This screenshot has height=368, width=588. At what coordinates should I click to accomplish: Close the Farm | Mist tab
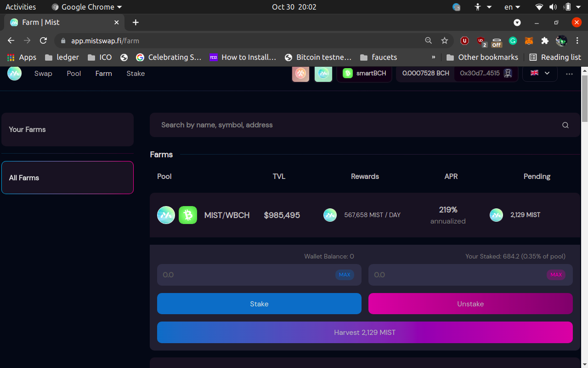[x=116, y=22]
